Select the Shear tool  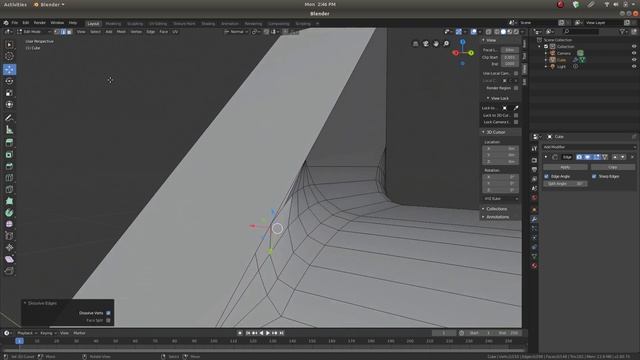[x=9, y=259]
